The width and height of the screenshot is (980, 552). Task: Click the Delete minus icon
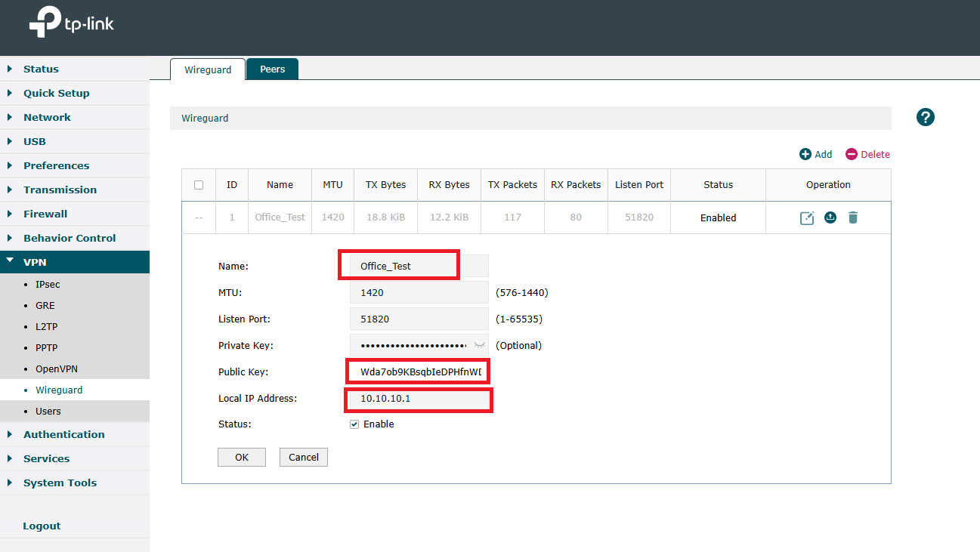[x=852, y=154]
